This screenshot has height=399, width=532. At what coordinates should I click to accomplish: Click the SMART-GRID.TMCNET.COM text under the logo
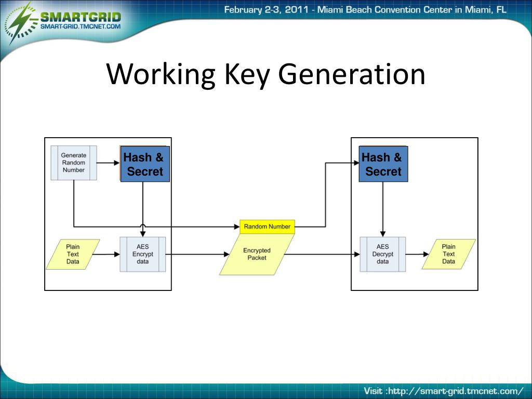81,26
